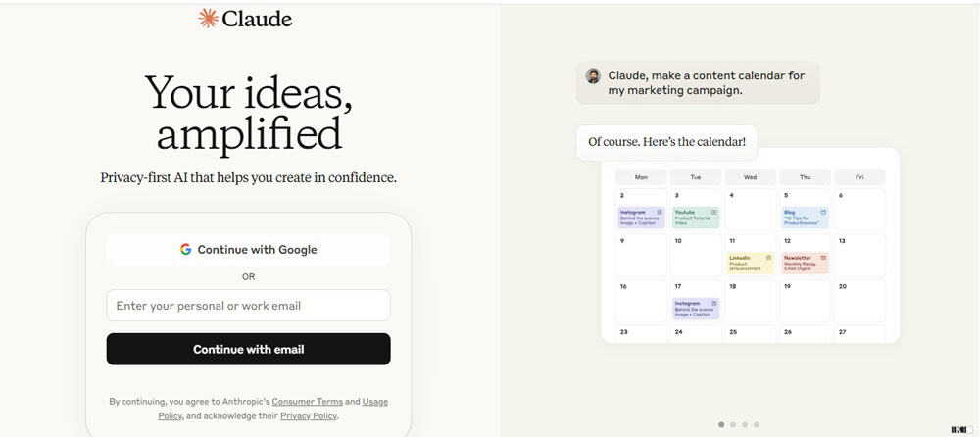Image resolution: width=980 pixels, height=437 pixels.
Task: Click the Claude starburst logo icon
Action: click(x=208, y=19)
